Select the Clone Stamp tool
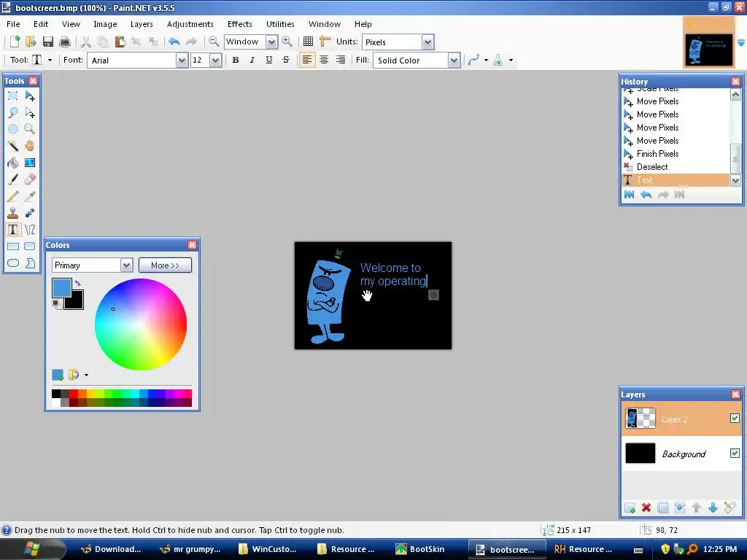The image size is (747, 560). point(13,213)
